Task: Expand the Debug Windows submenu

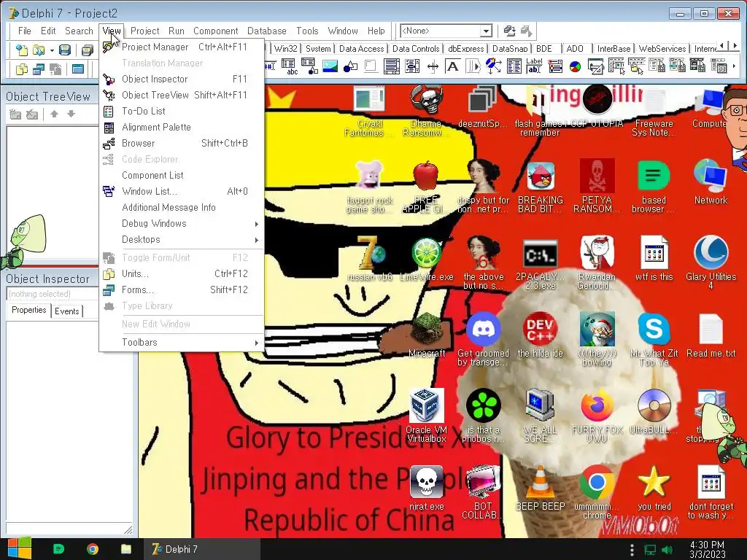Action: pos(183,223)
